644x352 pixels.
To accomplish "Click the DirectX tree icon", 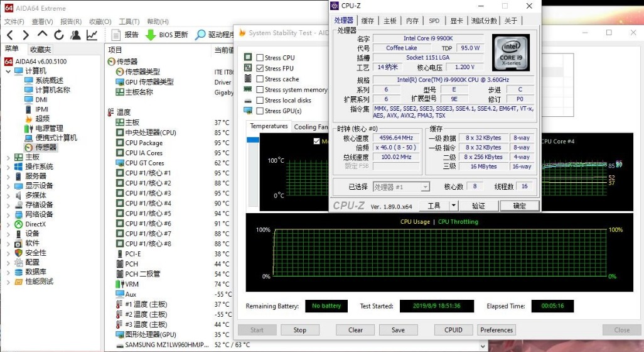I will point(18,224).
